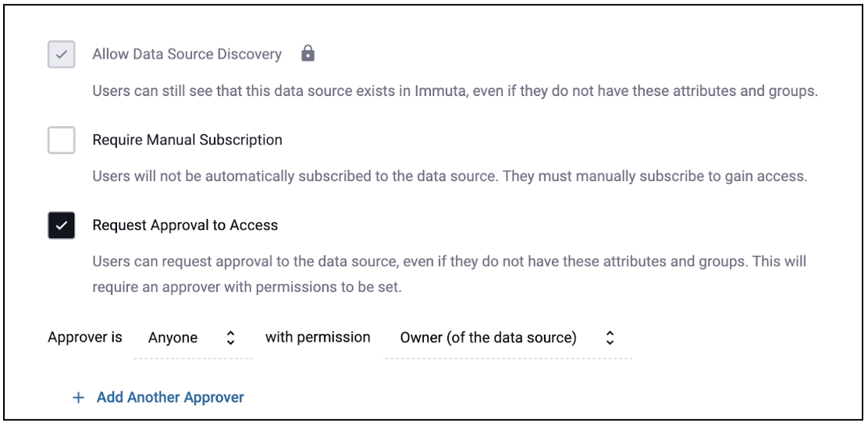Click the lock icon beside Allow Data Source Discovery
Screen dimensions: 868x426
308,54
